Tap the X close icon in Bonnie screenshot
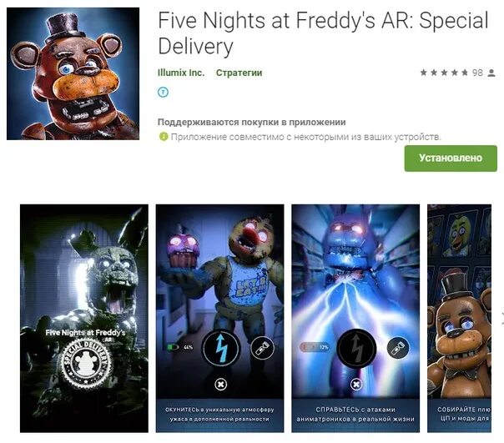504x443 pixels. 356,384
